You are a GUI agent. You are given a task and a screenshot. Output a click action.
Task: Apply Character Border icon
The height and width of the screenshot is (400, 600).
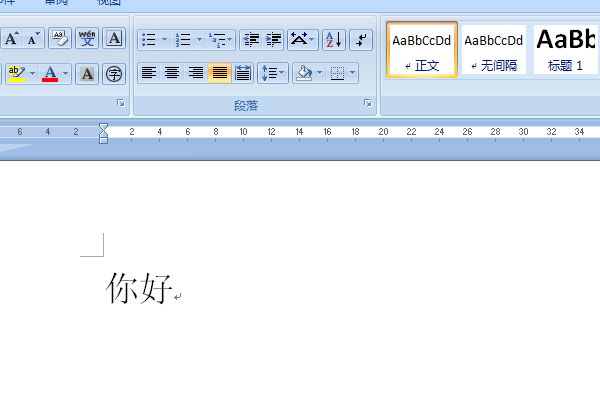[x=114, y=38]
